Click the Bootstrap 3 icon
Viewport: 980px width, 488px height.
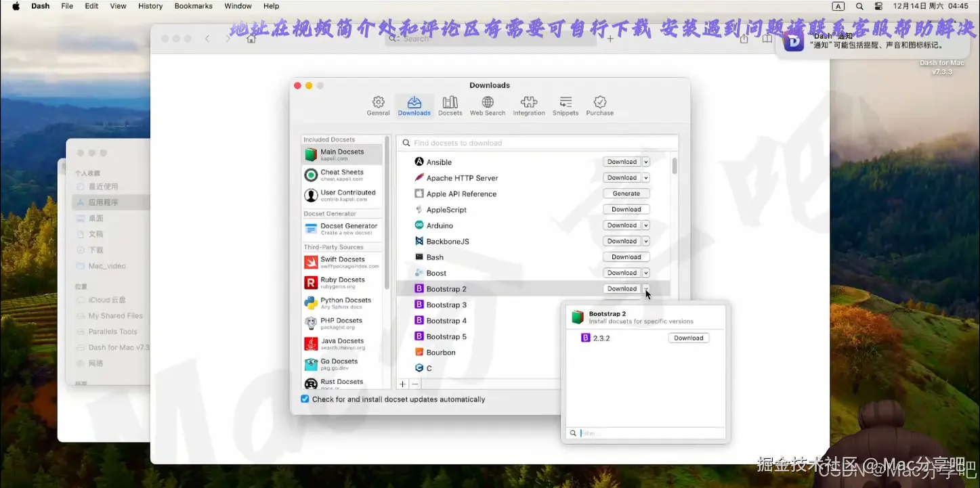(419, 305)
